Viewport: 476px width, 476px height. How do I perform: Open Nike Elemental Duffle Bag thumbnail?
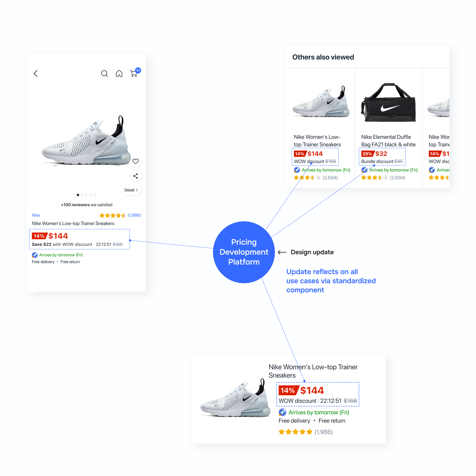click(389, 102)
